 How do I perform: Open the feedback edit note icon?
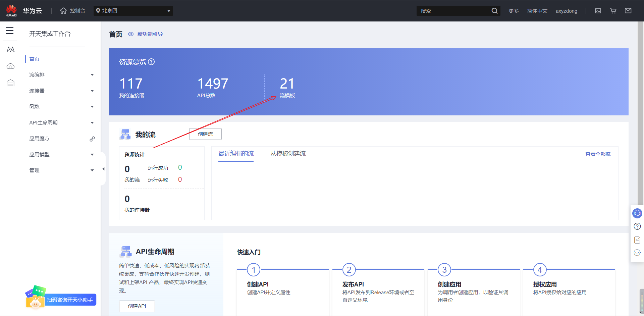[637, 240]
